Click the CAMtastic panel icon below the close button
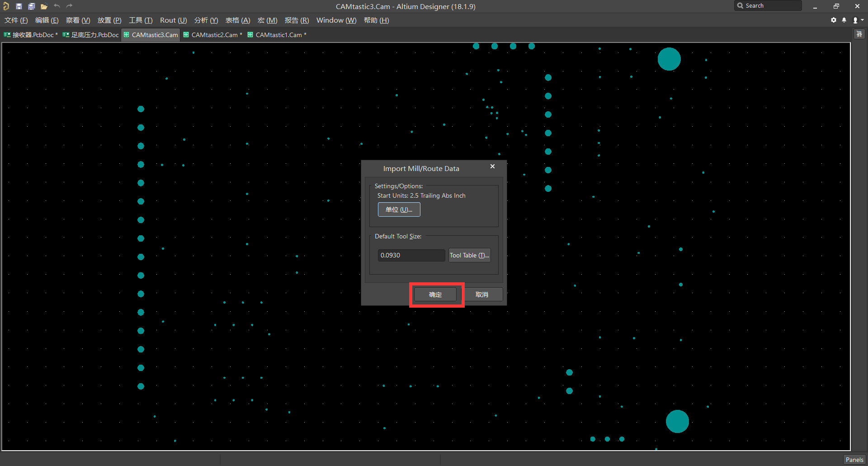Viewport: 868px width, 466px height. [859, 33]
